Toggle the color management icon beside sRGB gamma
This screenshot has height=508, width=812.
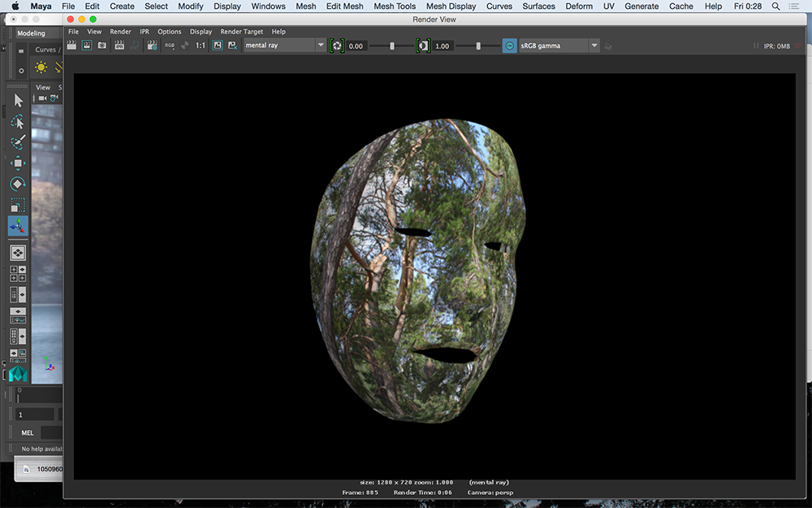coord(509,46)
